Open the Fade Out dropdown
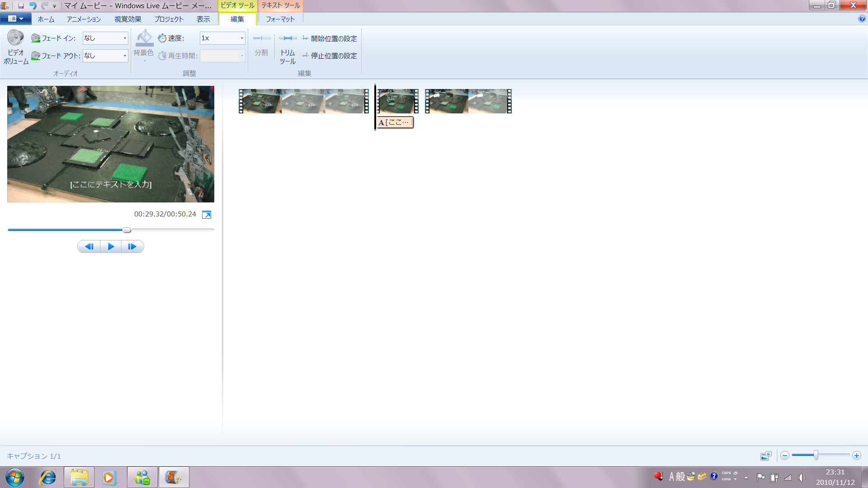868x488 pixels. (125, 56)
